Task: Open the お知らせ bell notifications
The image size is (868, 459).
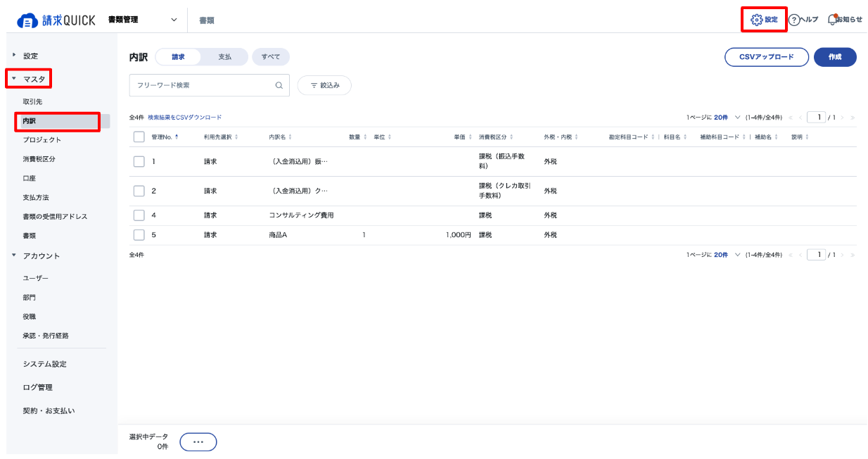Action: click(845, 20)
